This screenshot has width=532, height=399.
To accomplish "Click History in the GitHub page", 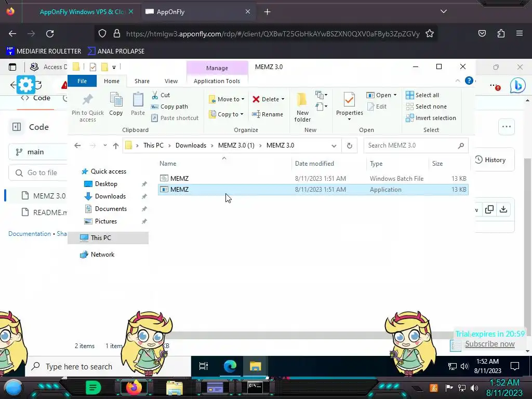I will (x=490, y=160).
